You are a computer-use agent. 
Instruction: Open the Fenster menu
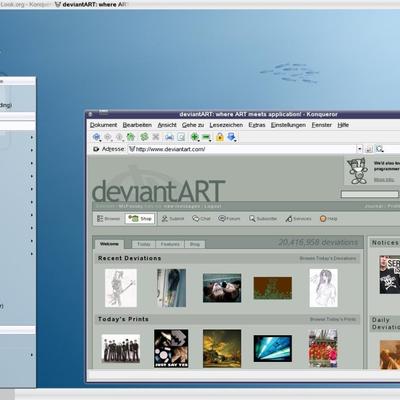[322, 125]
